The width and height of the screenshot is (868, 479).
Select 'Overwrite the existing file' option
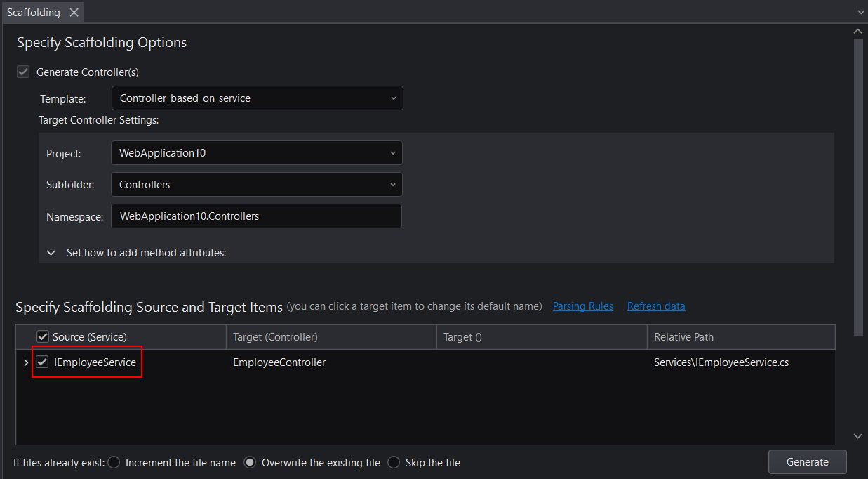[250, 463]
